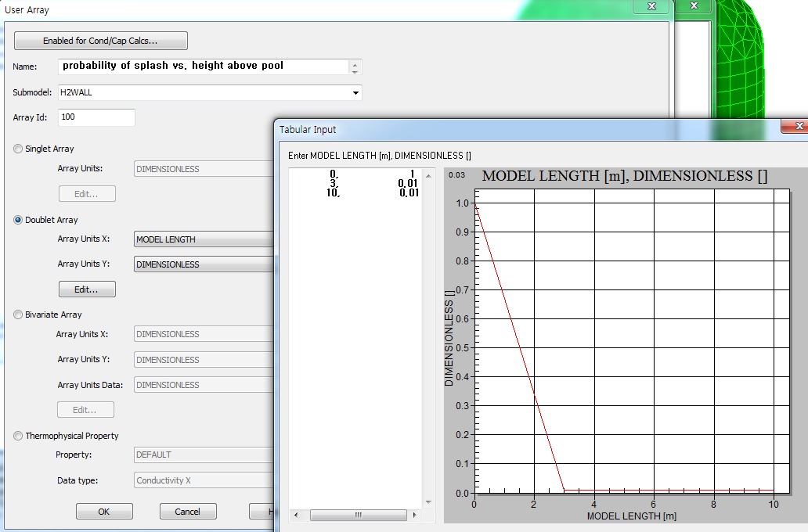808x532 pixels.
Task: Click the Array Id input field
Action: click(96, 117)
